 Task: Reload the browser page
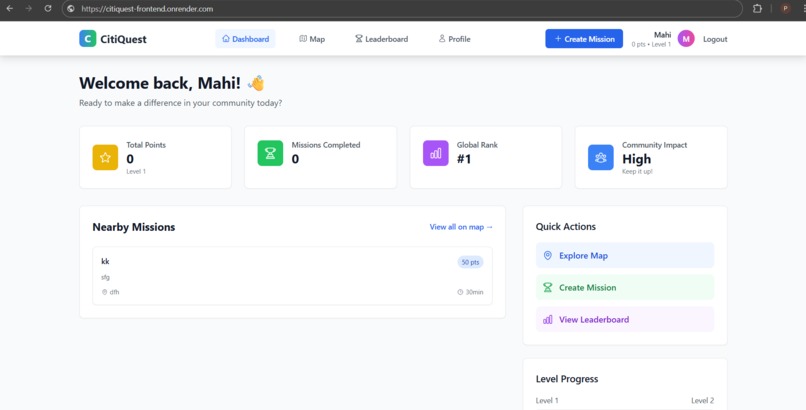[x=48, y=9]
